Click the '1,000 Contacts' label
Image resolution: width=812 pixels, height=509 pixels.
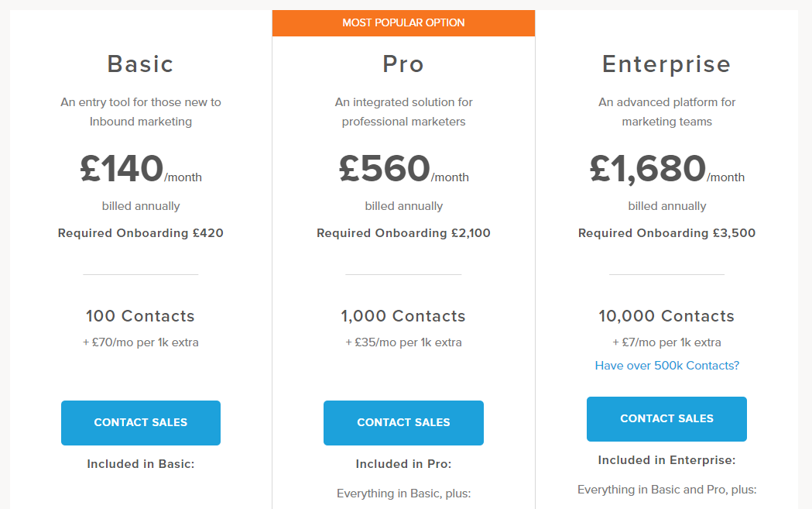click(x=403, y=316)
